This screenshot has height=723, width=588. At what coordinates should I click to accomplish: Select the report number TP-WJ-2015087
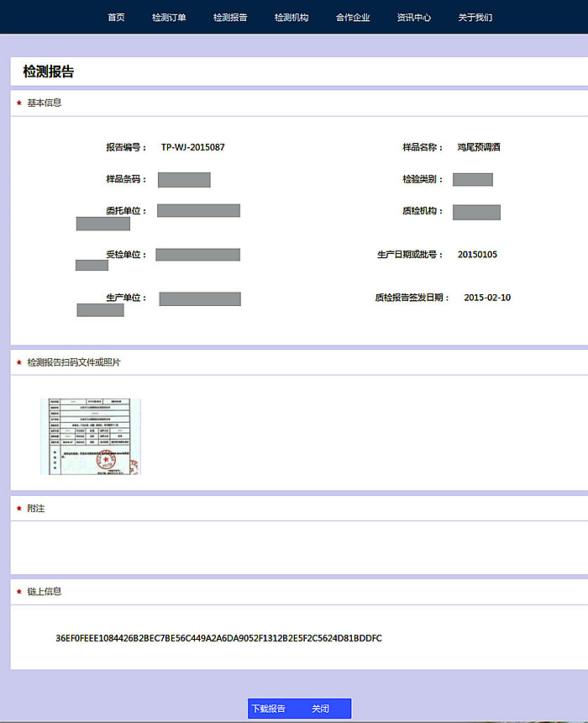(192, 147)
